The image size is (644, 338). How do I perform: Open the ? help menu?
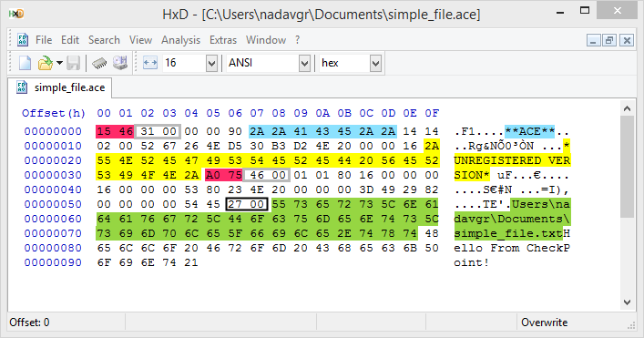point(297,40)
